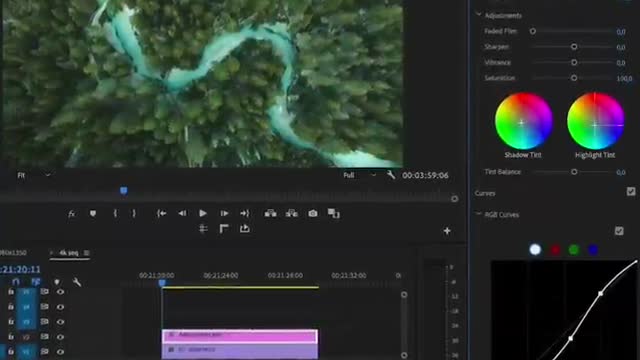This screenshot has height=360, width=640.
Task: Toggle V1 track output eye
Action: (60, 351)
